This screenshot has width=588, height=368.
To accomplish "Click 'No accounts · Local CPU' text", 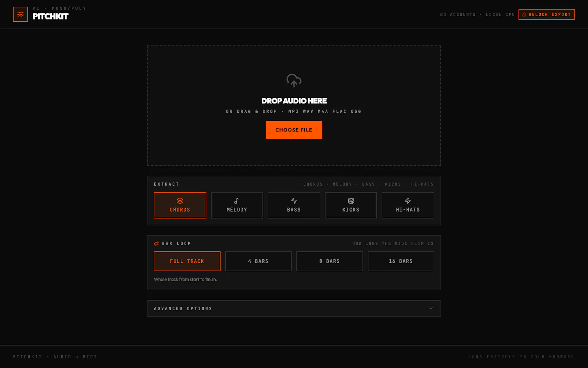I will [477, 15].
